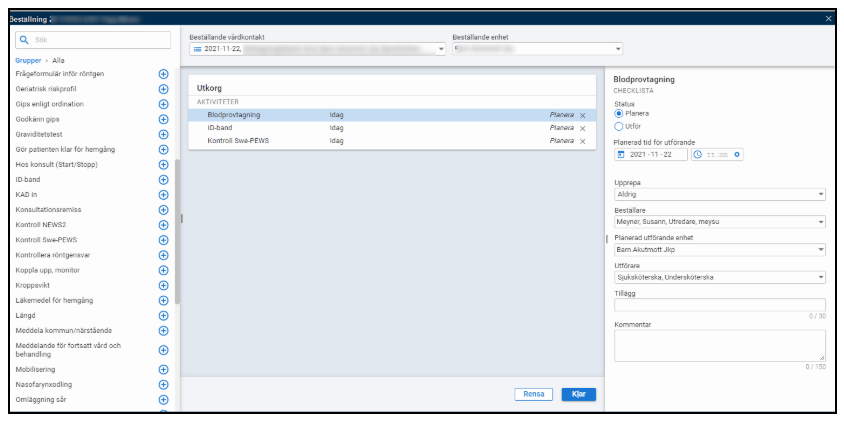Add KAD In using plus icon
Image resolution: width=844 pixels, height=422 pixels.
pyautogui.click(x=163, y=194)
